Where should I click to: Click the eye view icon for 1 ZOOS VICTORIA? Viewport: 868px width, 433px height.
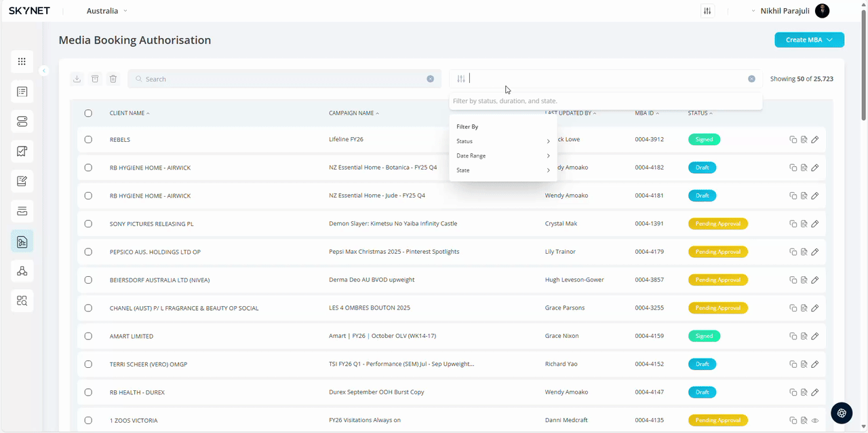815,421
